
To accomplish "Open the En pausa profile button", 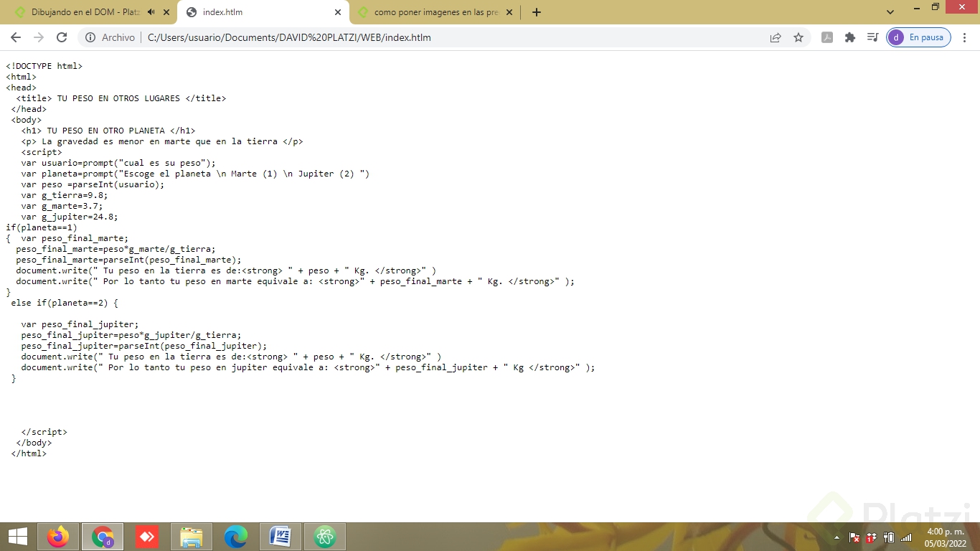I will point(919,37).
